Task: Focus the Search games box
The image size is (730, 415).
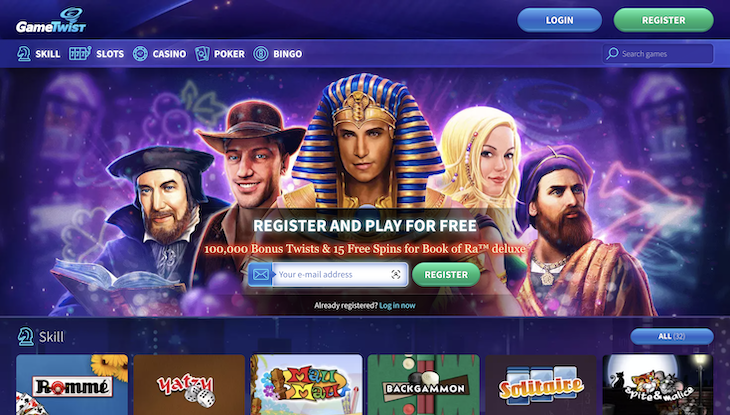Action: tap(658, 54)
